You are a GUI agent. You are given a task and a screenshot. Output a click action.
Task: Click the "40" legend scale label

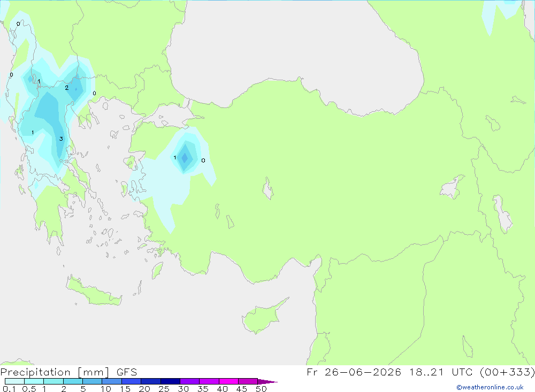coord(223,389)
